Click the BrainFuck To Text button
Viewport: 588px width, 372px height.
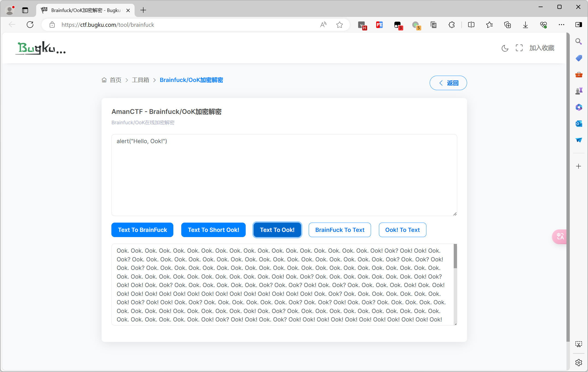340,230
